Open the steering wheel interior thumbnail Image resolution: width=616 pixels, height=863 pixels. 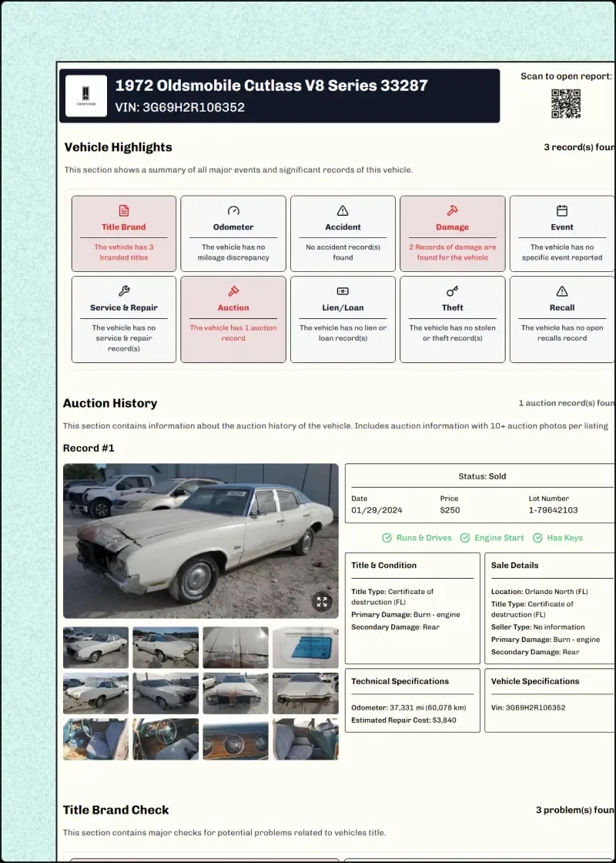(166, 739)
